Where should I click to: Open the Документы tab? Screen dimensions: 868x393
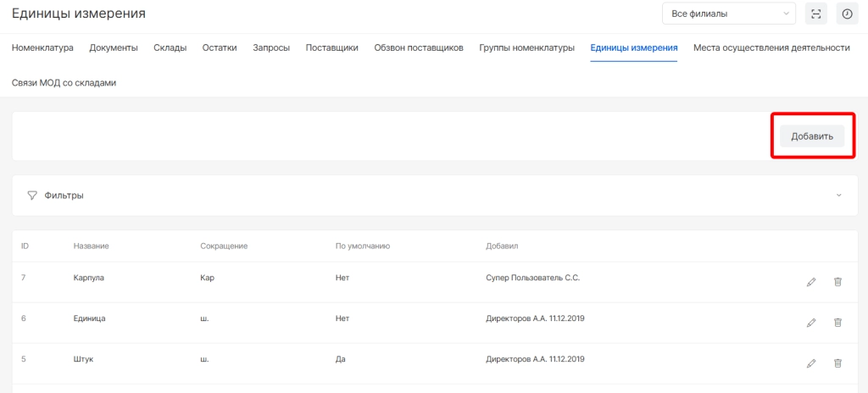pyautogui.click(x=114, y=47)
